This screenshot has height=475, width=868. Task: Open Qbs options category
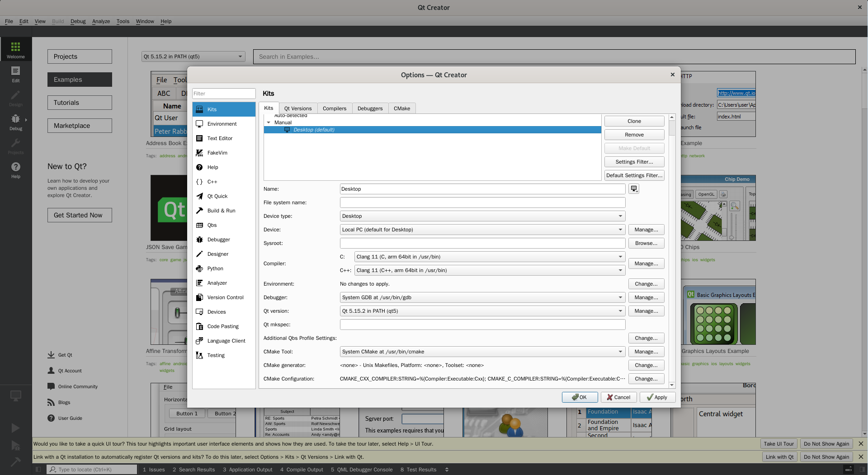coord(224,225)
